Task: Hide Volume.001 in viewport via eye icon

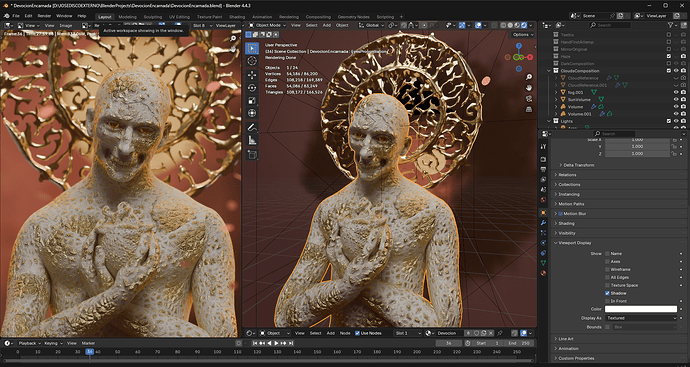Action: click(676, 114)
